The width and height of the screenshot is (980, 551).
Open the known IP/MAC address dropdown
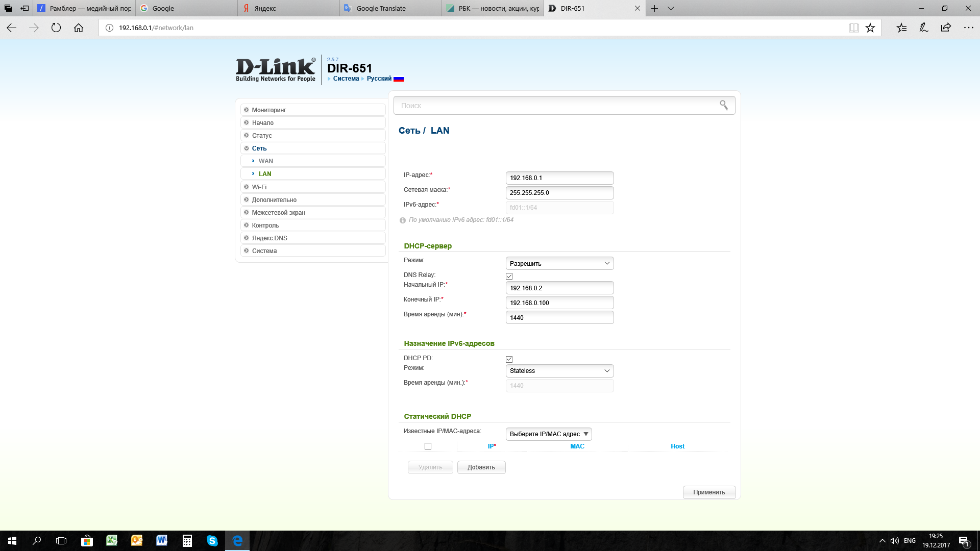[x=549, y=434]
